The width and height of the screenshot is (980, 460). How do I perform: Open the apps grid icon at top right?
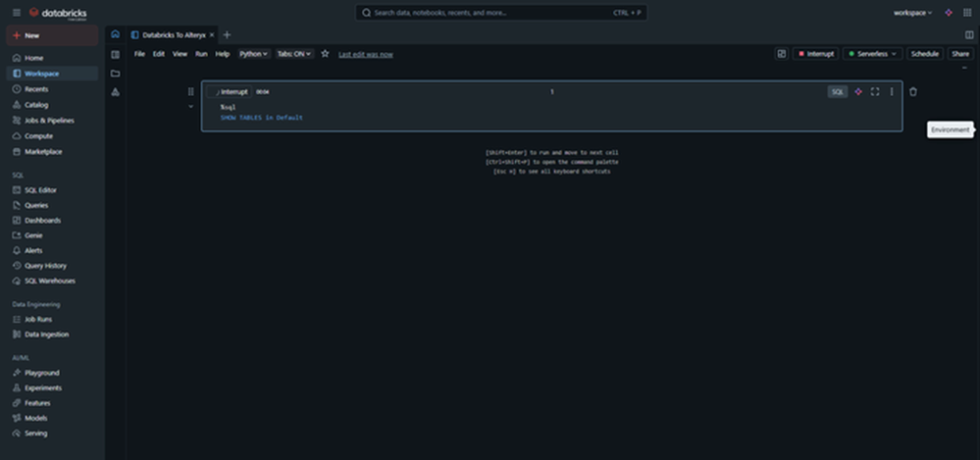[967, 13]
